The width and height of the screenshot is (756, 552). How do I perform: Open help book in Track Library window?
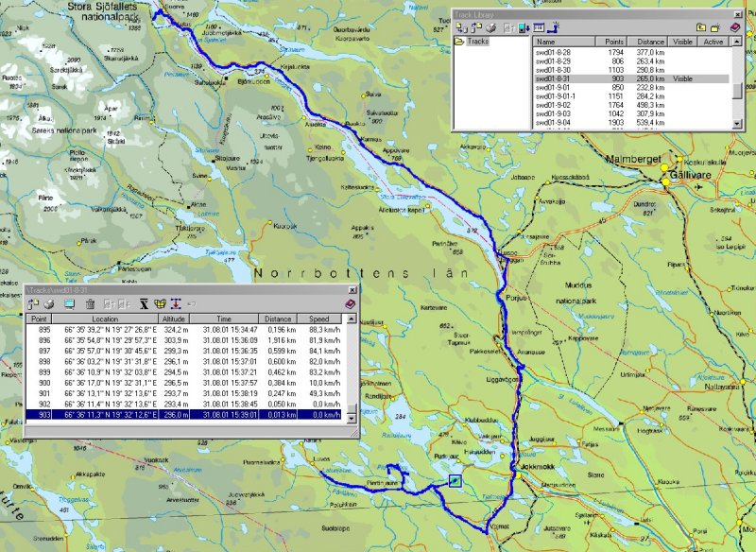(x=734, y=28)
